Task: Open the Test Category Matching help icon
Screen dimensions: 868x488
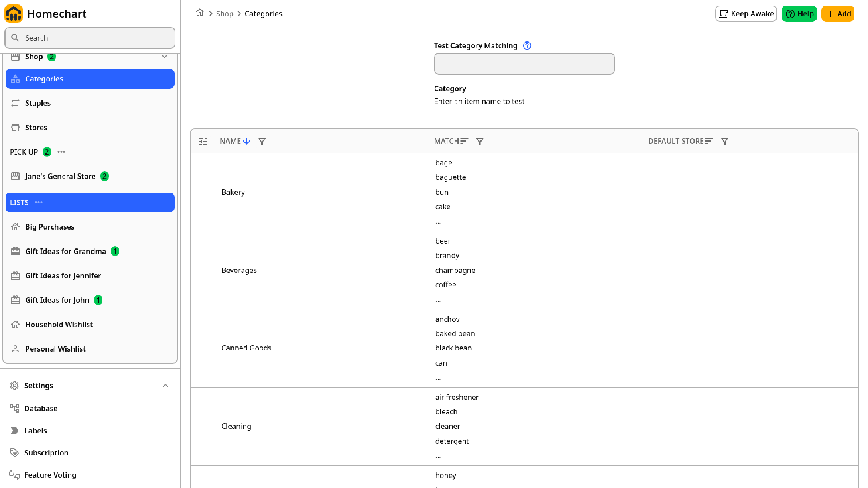Action: (527, 46)
